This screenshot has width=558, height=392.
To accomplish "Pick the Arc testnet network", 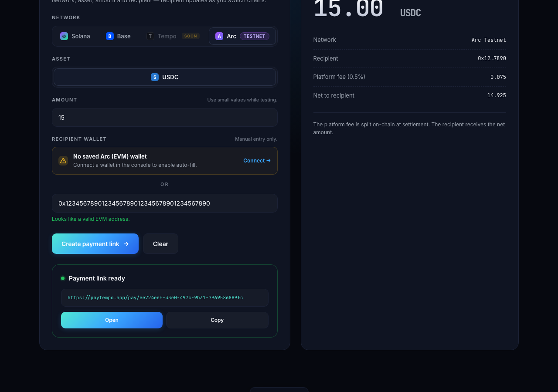I will click(x=242, y=36).
